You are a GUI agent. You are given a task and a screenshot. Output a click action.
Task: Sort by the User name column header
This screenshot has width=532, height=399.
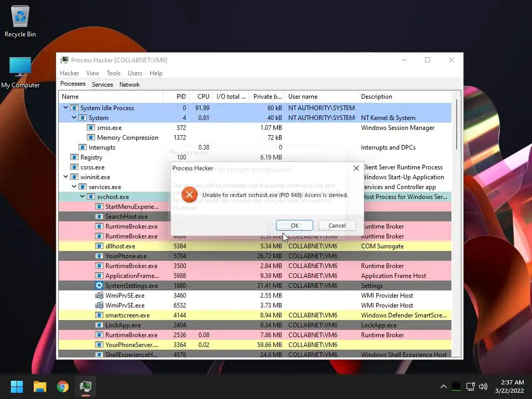[x=321, y=96]
